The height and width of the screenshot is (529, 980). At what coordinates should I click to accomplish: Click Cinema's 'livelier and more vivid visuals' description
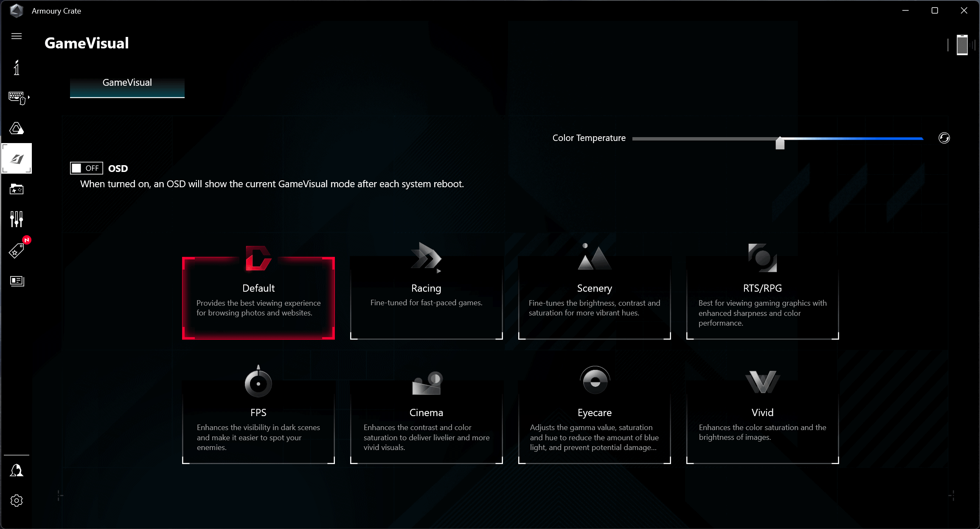[426, 437]
